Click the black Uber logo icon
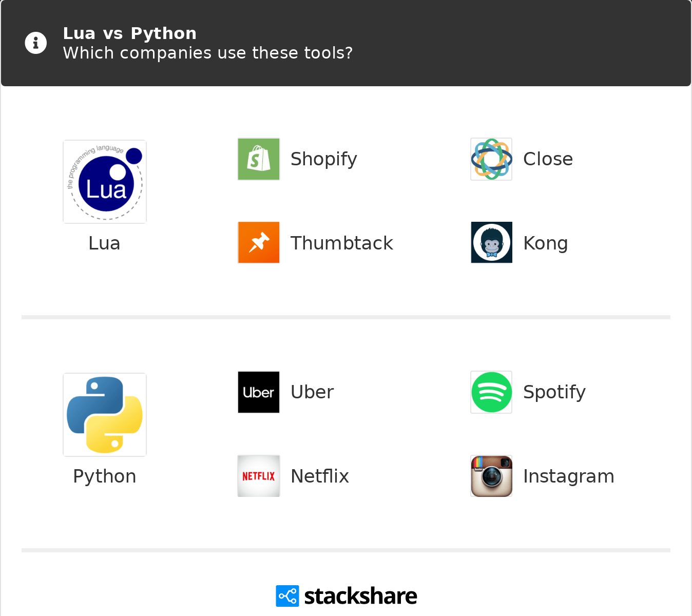692x616 pixels. (x=259, y=392)
